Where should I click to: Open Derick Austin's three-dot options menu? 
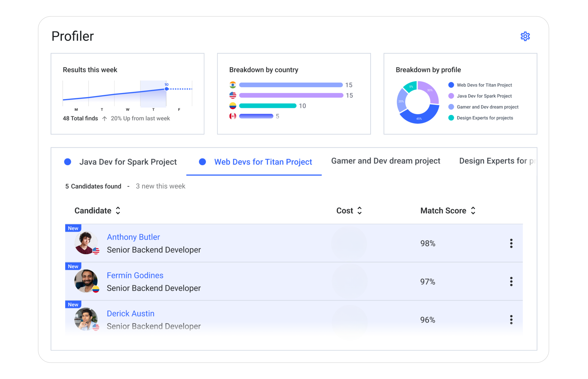point(511,320)
